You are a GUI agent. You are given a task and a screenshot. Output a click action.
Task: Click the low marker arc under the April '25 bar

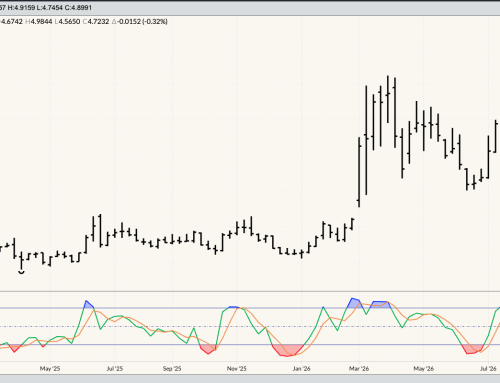pyautogui.click(x=21, y=273)
